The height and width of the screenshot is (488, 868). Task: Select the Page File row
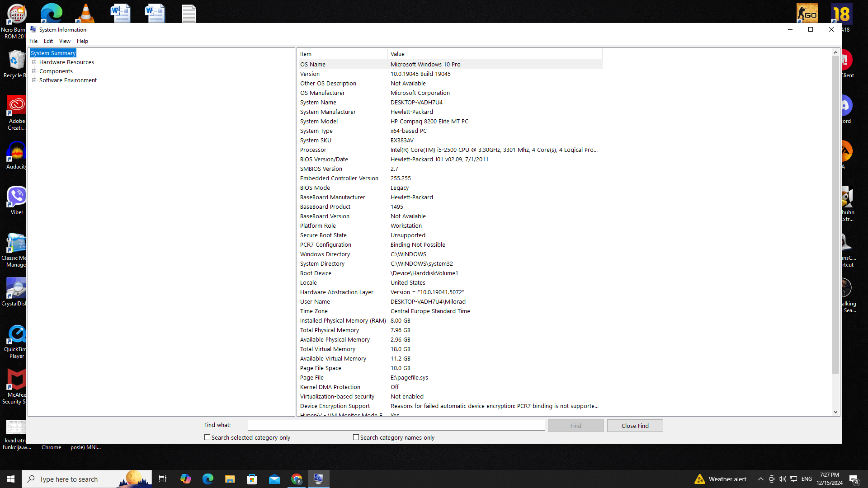pyautogui.click(x=450, y=378)
